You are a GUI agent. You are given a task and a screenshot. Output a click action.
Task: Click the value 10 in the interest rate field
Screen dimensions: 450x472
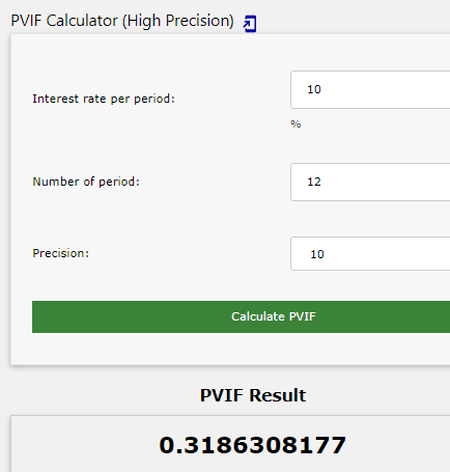tap(314, 89)
